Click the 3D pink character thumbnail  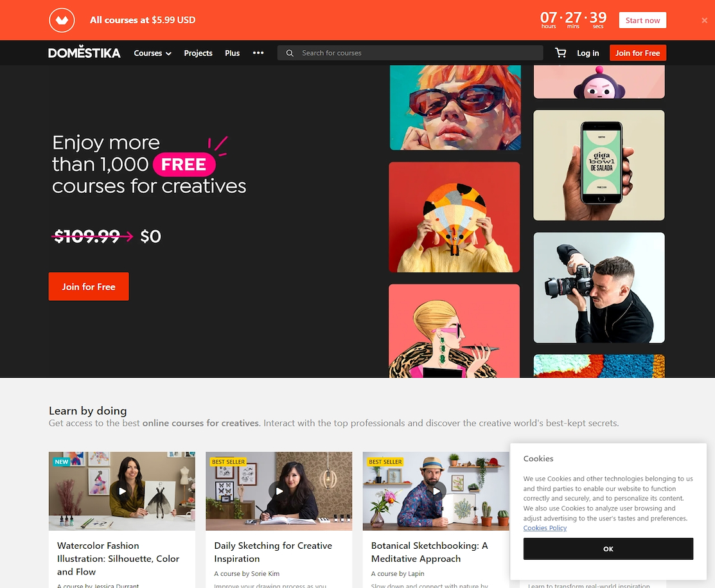(x=599, y=82)
